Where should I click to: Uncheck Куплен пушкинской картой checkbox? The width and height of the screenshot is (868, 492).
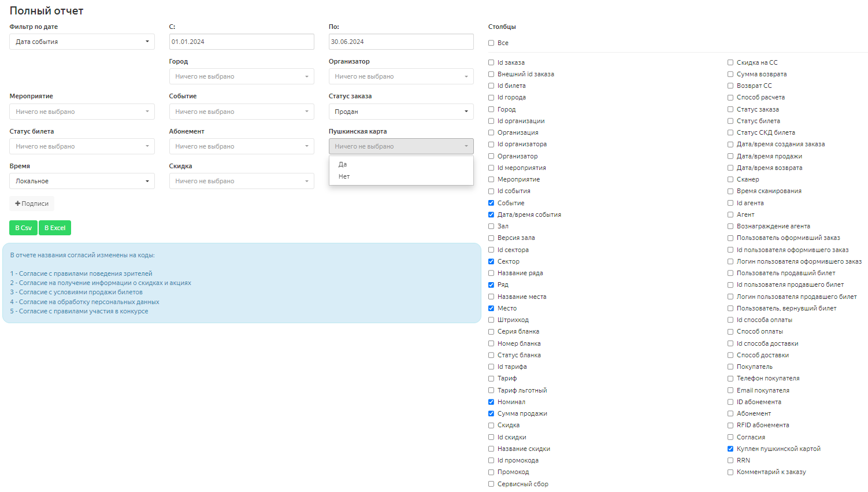coord(730,449)
